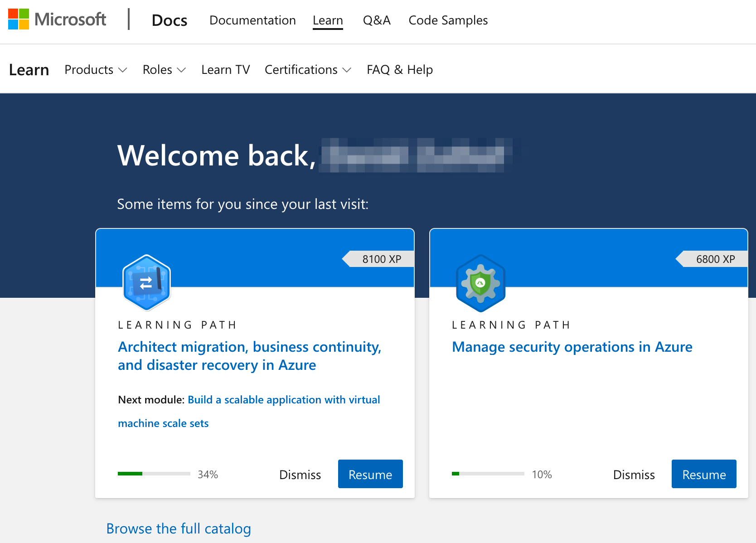756x543 pixels.
Task: Click the 34% progress bar
Action: 154,474
